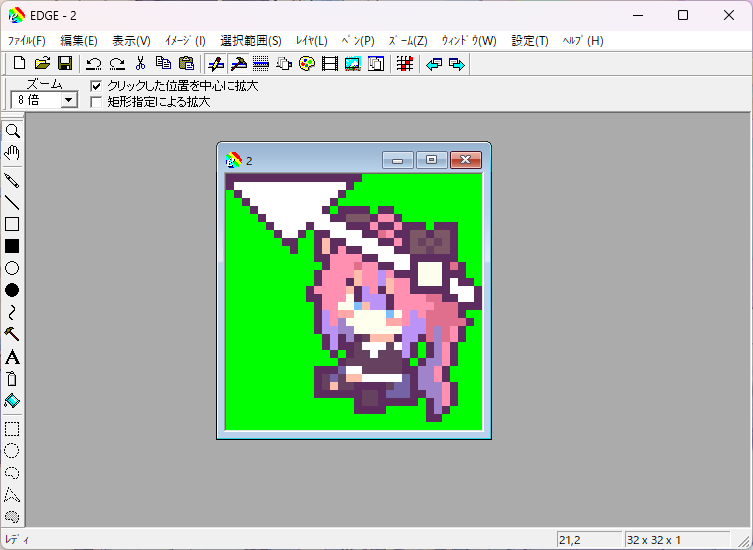Toggle the line pattern toolbar icon
The width and height of the screenshot is (753, 550).
coord(261,63)
